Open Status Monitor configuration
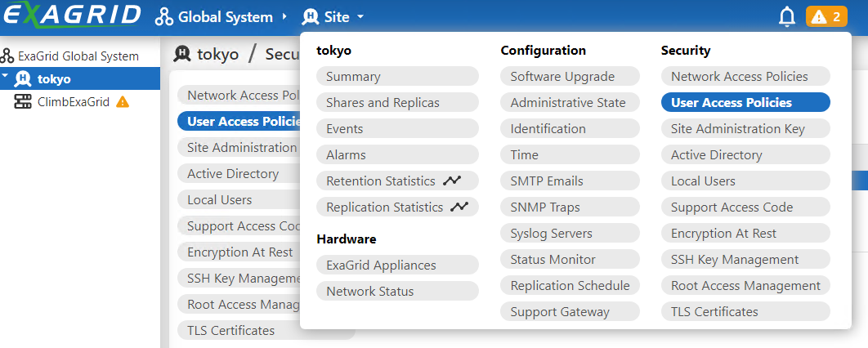 pyautogui.click(x=570, y=260)
